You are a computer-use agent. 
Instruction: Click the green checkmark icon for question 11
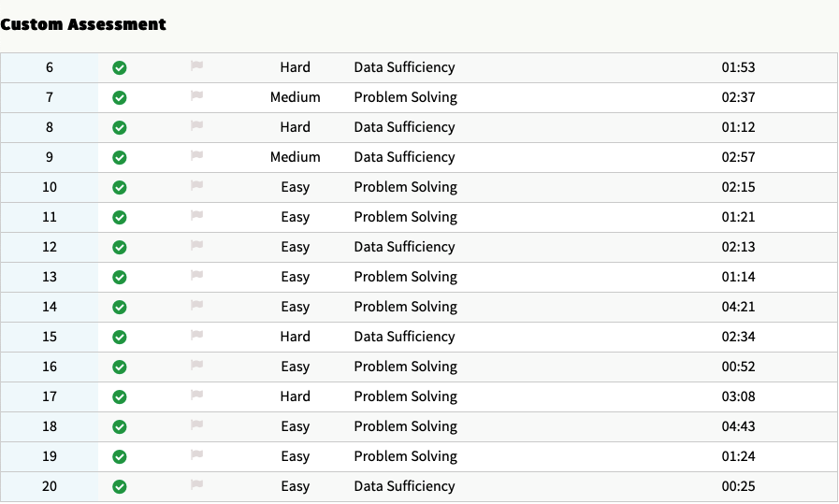[120, 217]
